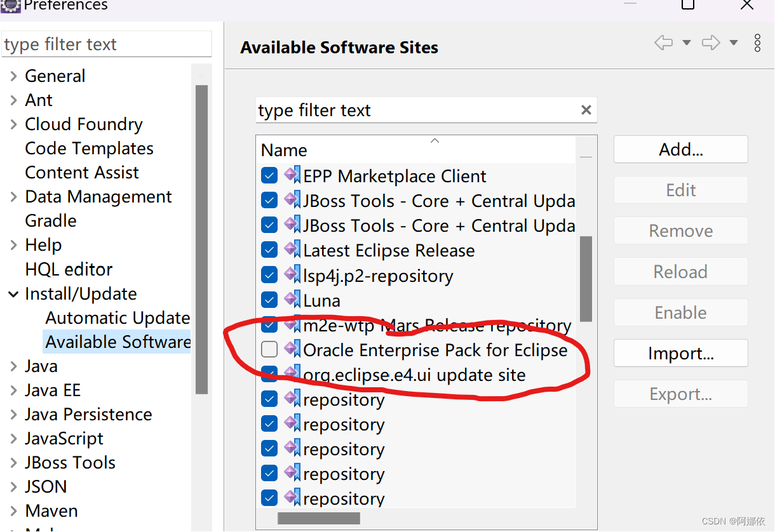Open the three-dot view menu icon
775x532 pixels.
[757, 43]
